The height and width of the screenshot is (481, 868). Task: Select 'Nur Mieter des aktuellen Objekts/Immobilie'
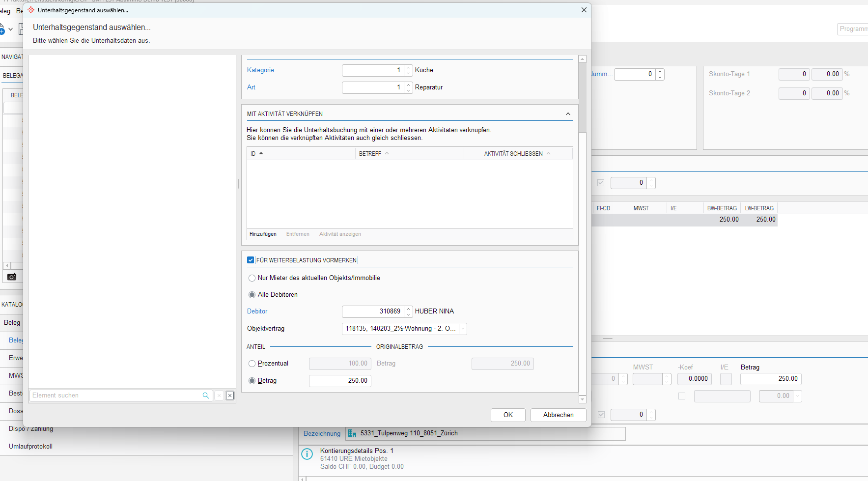[252, 278]
